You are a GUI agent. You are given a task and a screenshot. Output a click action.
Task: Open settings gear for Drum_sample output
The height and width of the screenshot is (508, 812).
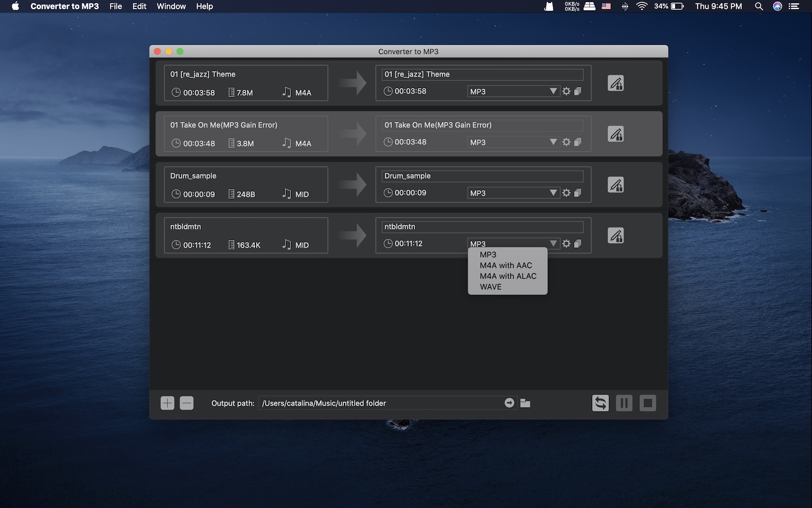(566, 193)
